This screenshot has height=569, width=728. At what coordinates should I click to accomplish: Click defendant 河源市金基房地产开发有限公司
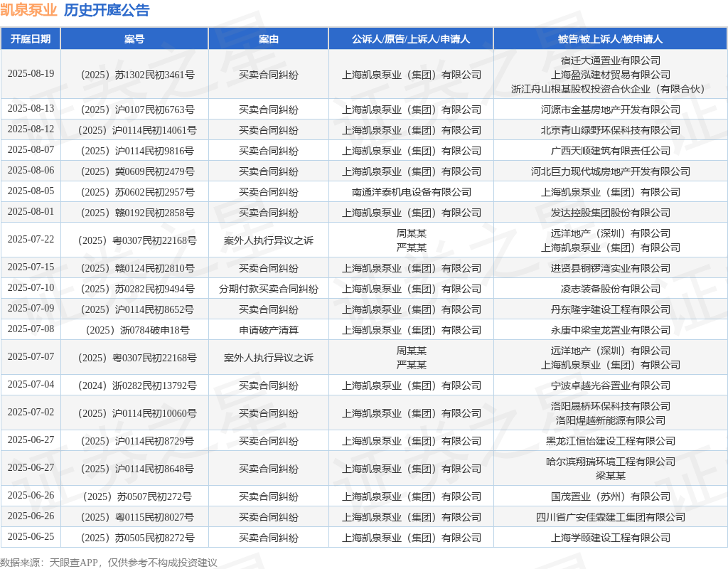pyautogui.click(x=610, y=110)
